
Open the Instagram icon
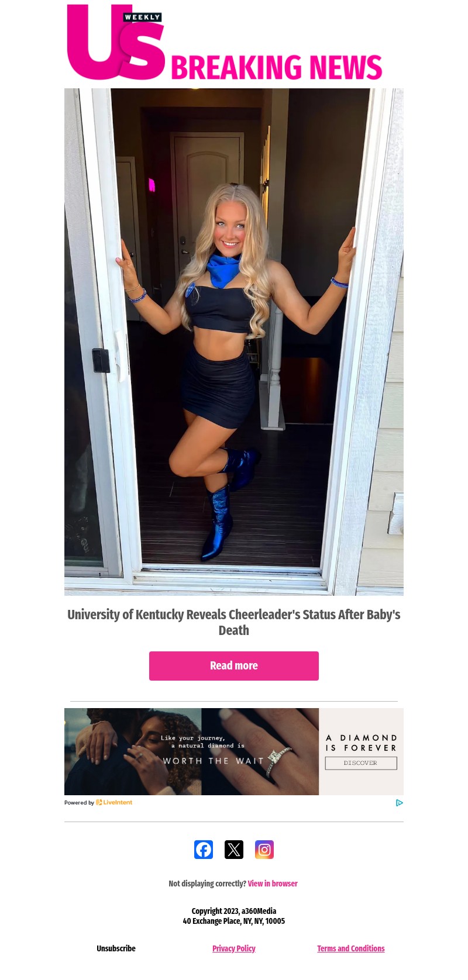(264, 850)
